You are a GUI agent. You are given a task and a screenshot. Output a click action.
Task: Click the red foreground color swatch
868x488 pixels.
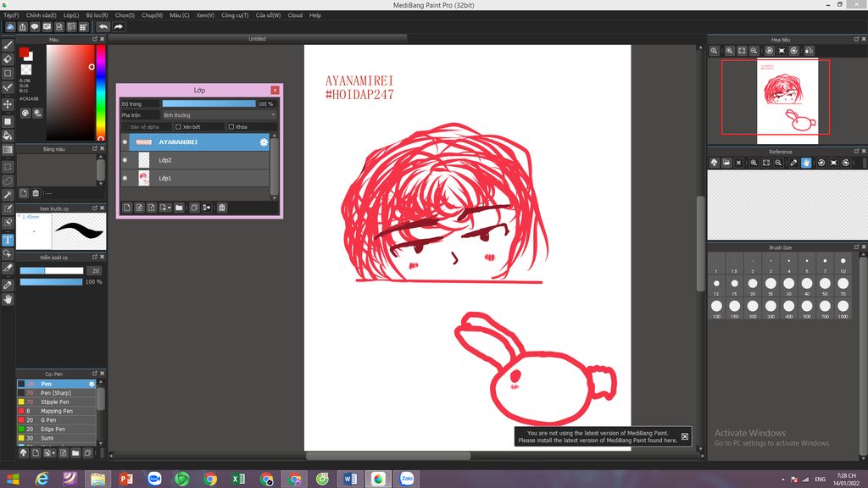(x=24, y=52)
